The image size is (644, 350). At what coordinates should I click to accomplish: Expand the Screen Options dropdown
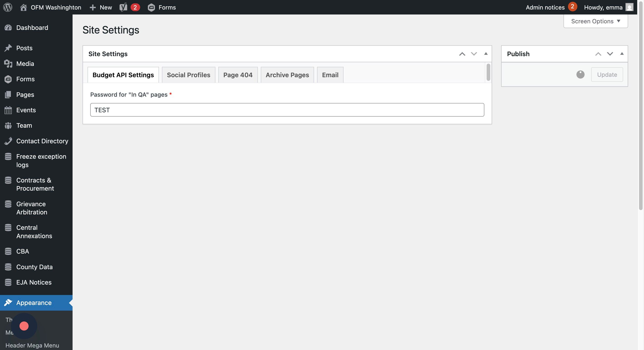595,21
